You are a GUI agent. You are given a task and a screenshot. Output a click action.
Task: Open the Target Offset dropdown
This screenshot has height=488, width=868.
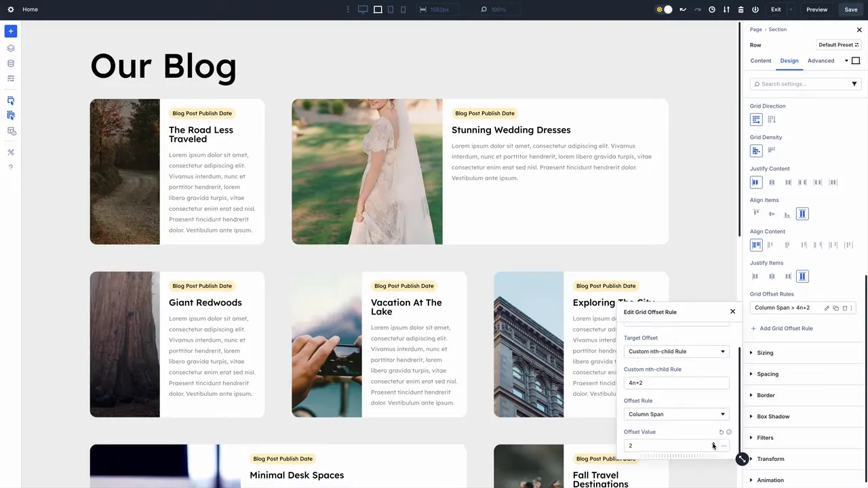676,352
